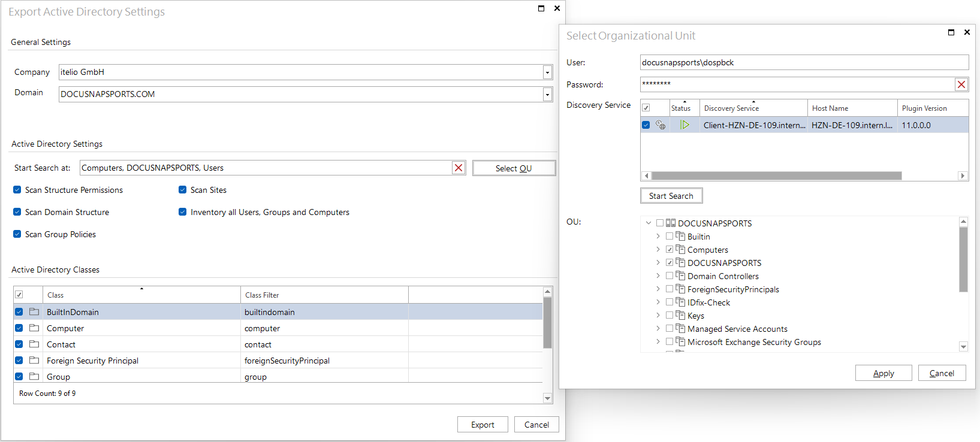Image resolution: width=980 pixels, height=442 pixels.
Task: Click the green play status icon for Client-HZN-DE-109
Action: tap(685, 125)
